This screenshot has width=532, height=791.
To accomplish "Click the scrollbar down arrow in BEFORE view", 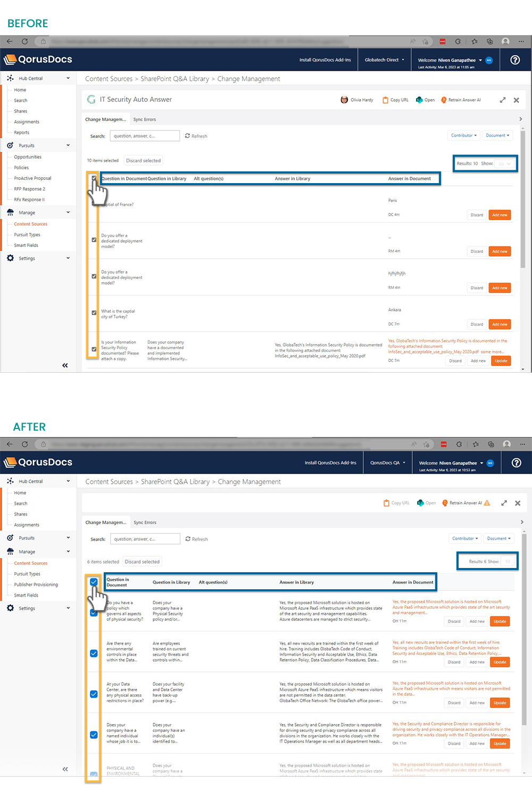I will 523,369.
